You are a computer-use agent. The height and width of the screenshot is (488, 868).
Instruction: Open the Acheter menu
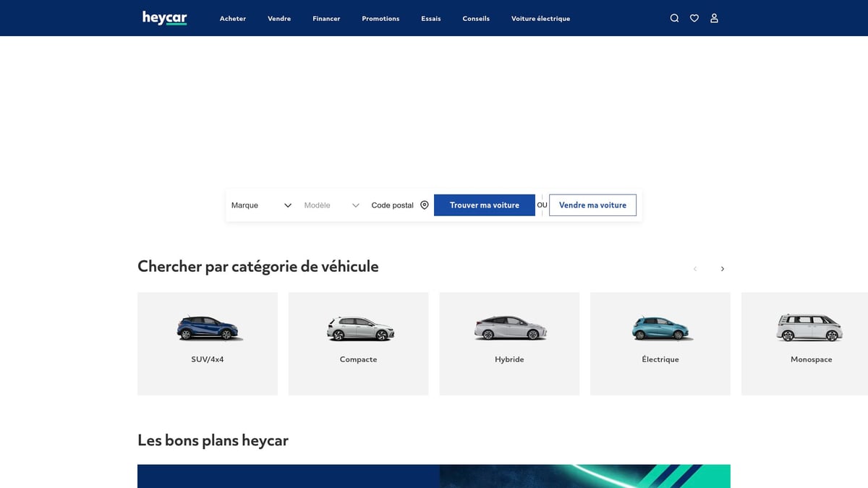(x=233, y=19)
